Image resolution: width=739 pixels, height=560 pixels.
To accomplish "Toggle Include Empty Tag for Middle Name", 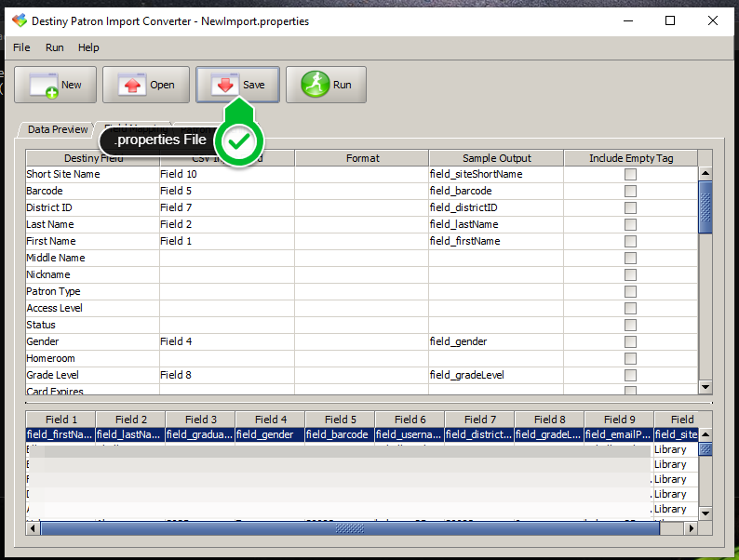I will [630, 258].
